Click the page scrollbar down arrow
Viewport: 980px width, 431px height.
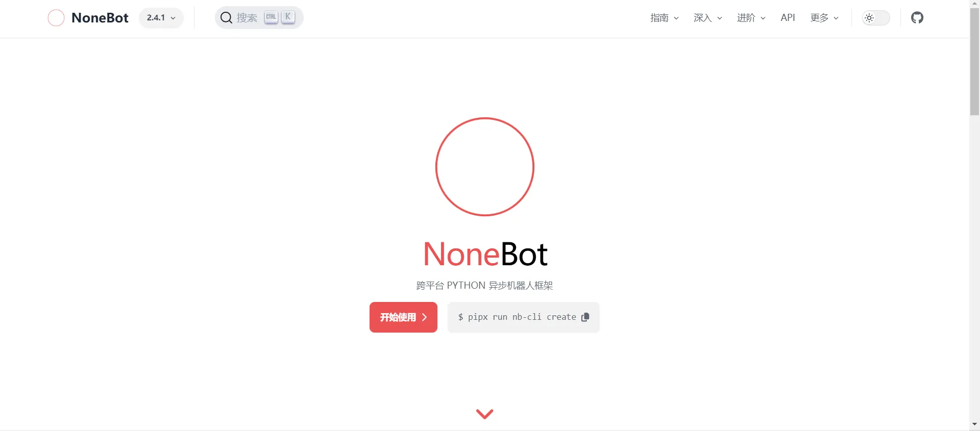click(x=974, y=424)
